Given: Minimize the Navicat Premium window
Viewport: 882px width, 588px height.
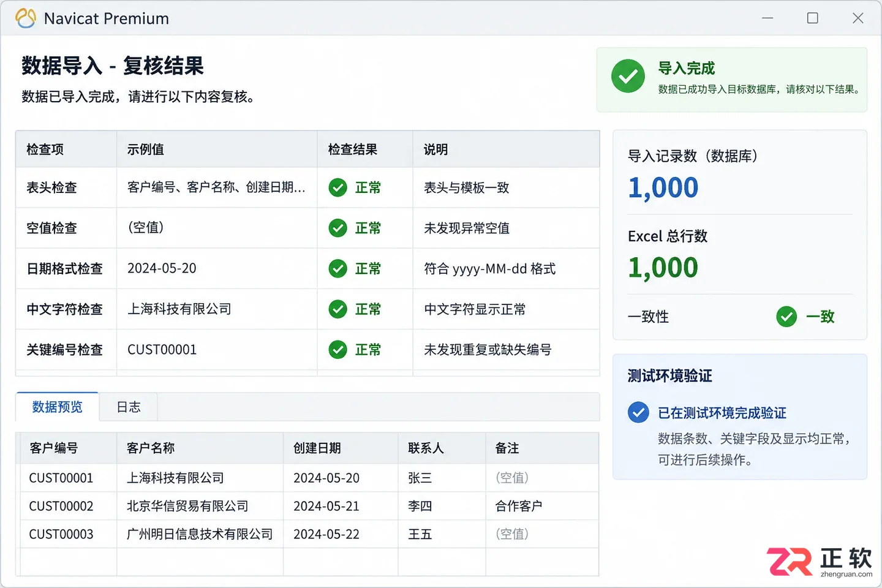Looking at the screenshot, I should pos(767,18).
